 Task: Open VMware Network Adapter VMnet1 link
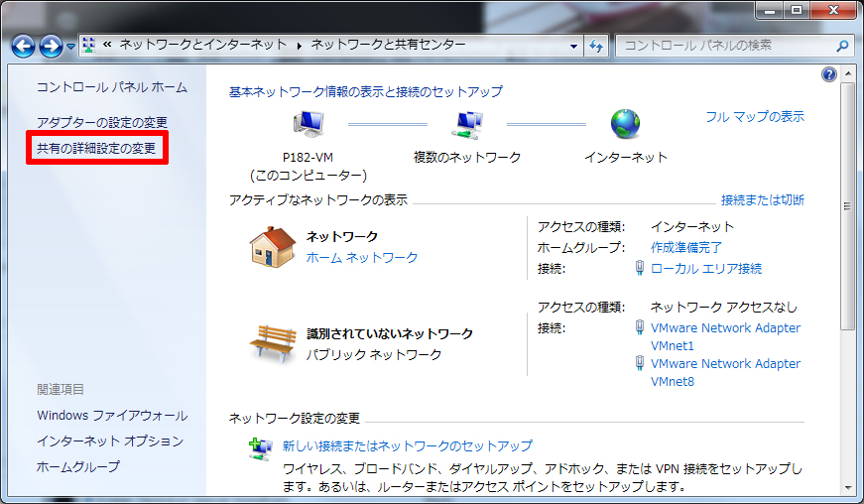point(725,336)
